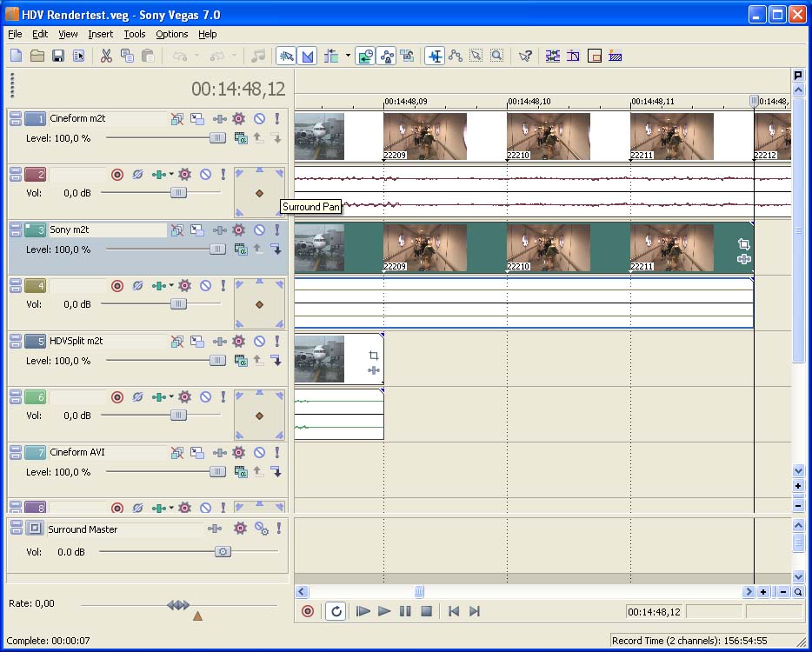Open Event Pan/Crop on HDVSplit m2t clip
The height and width of the screenshot is (652, 812).
pos(373,356)
